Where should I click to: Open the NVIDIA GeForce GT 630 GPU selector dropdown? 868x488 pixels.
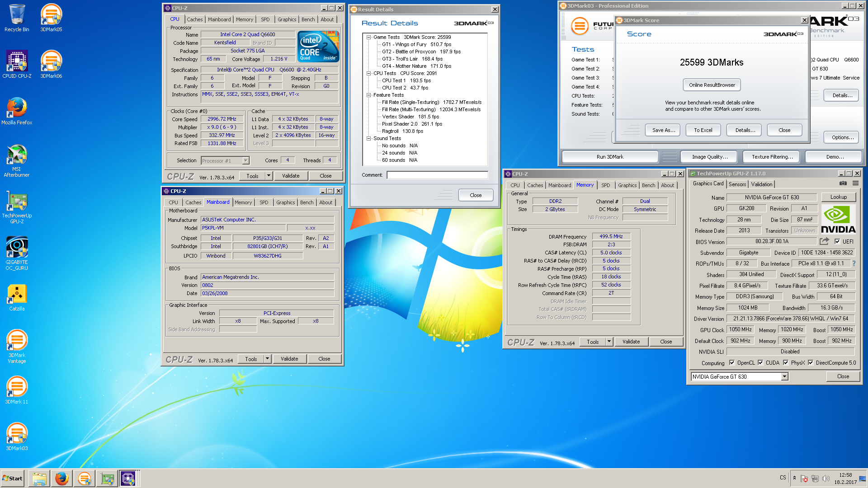pos(784,377)
